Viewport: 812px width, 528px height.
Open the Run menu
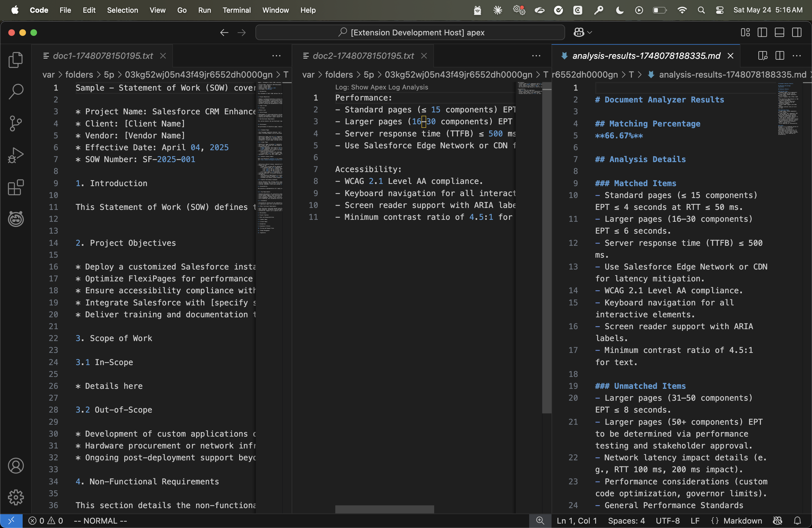pyautogui.click(x=204, y=10)
